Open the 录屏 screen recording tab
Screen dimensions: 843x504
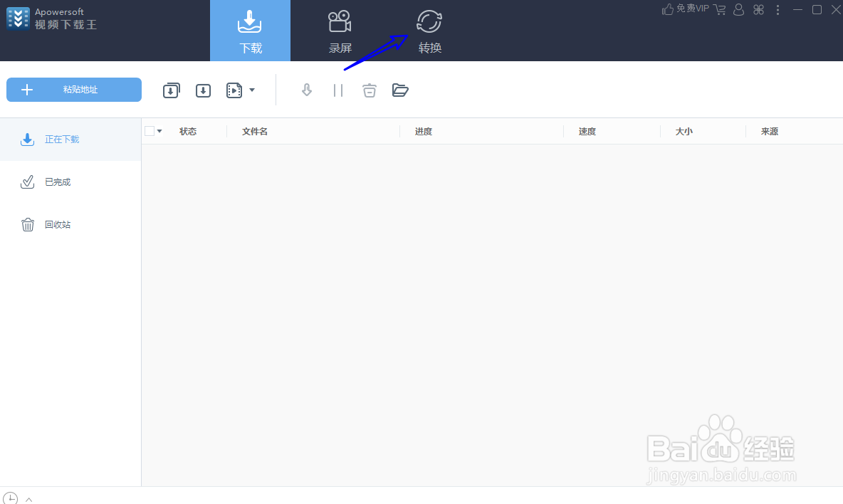(x=340, y=31)
